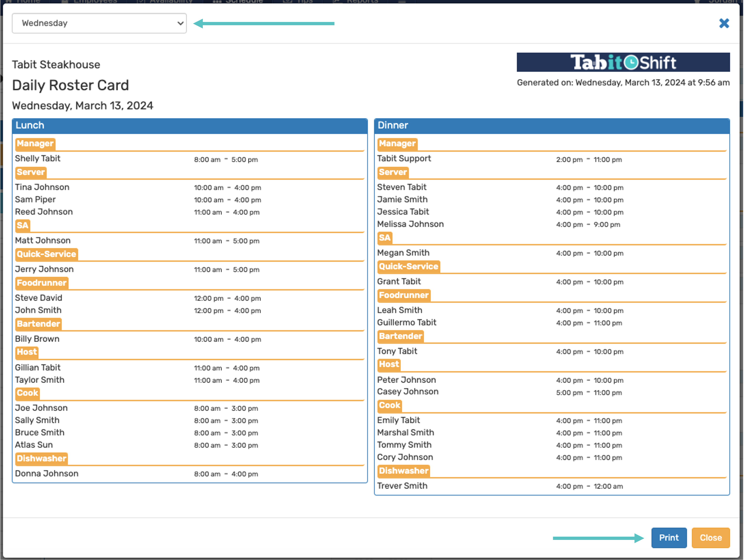Select Shelly Tabit in the Lunch Manager list
This screenshot has width=744, height=560.
[38, 158]
